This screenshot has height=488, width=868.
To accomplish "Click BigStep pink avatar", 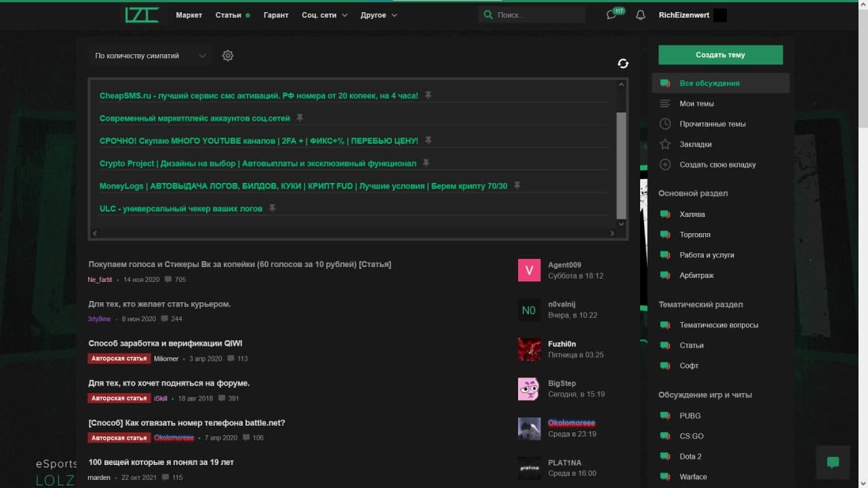I will tap(529, 388).
